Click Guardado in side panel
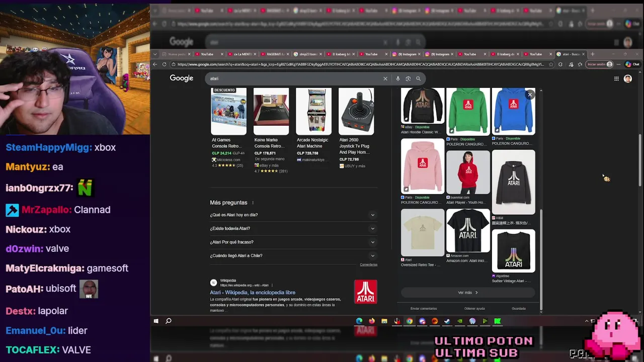This screenshot has height=362, width=644. coord(519,309)
